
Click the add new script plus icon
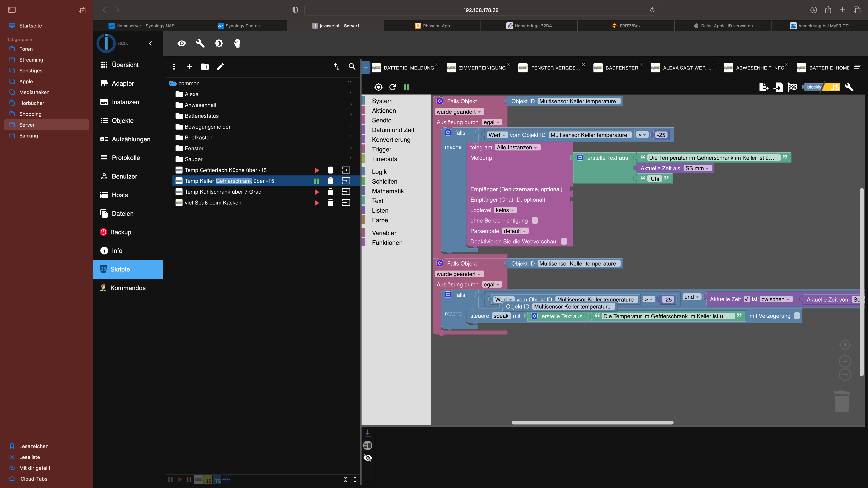[189, 67]
